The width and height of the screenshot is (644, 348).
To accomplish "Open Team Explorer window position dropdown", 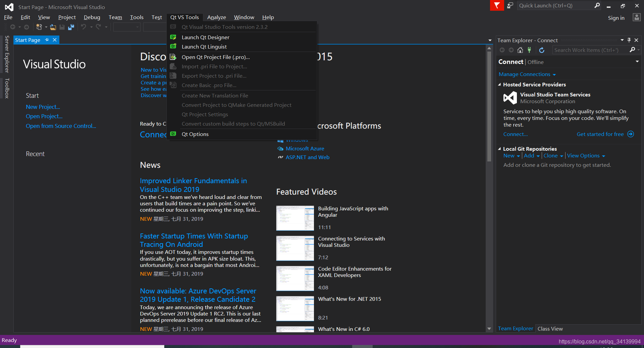I will 622,40.
